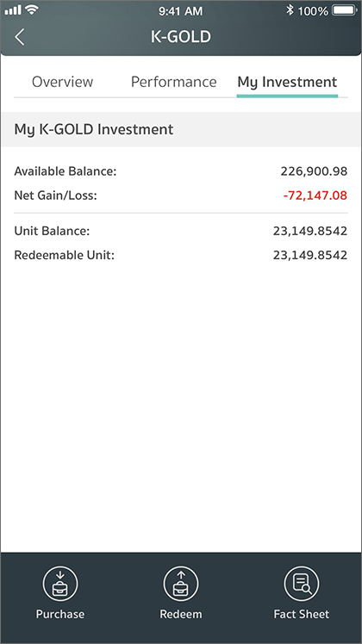Tap the Wi-Fi status icon
The height and width of the screenshot is (644, 362).
(x=32, y=9)
